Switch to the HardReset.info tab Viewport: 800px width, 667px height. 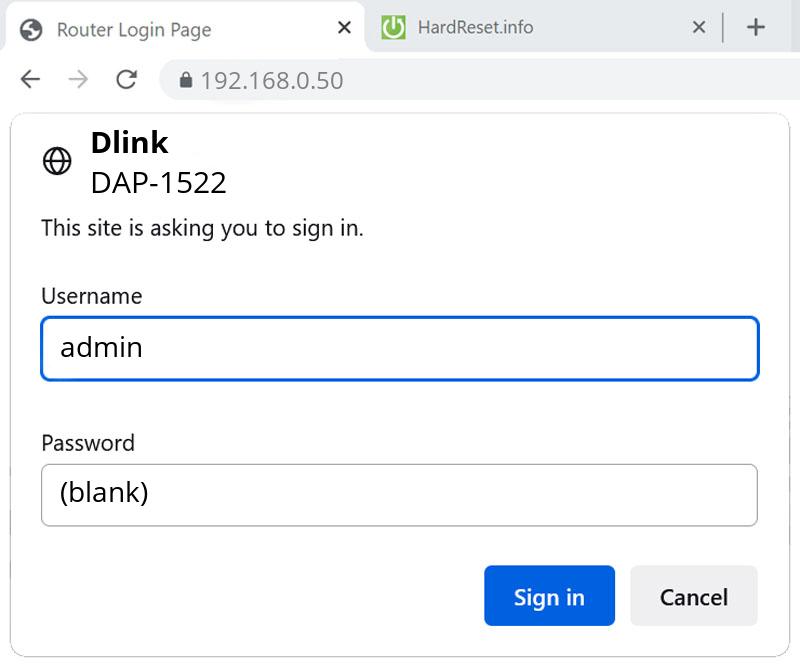click(480, 28)
